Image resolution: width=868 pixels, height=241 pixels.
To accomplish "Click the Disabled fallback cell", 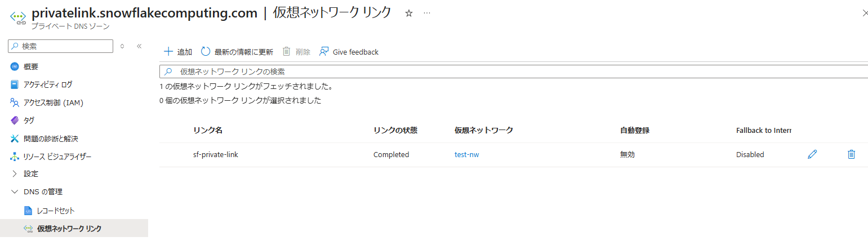I will [750, 154].
